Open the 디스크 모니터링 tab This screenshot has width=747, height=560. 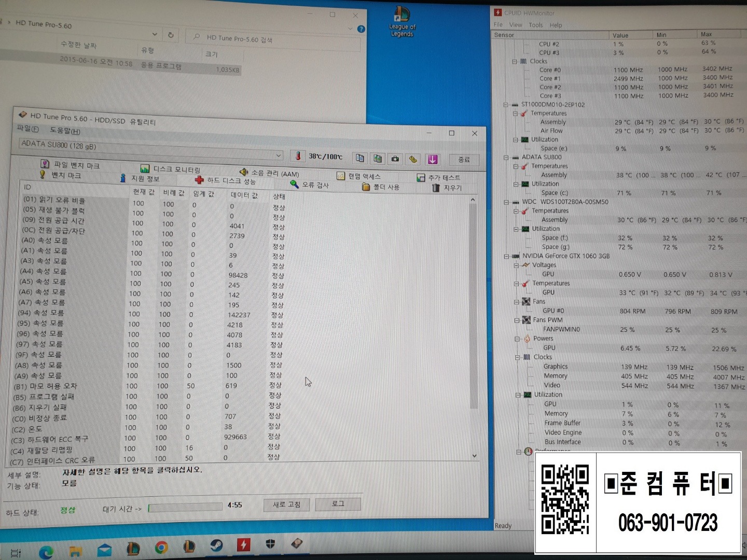coord(170,169)
